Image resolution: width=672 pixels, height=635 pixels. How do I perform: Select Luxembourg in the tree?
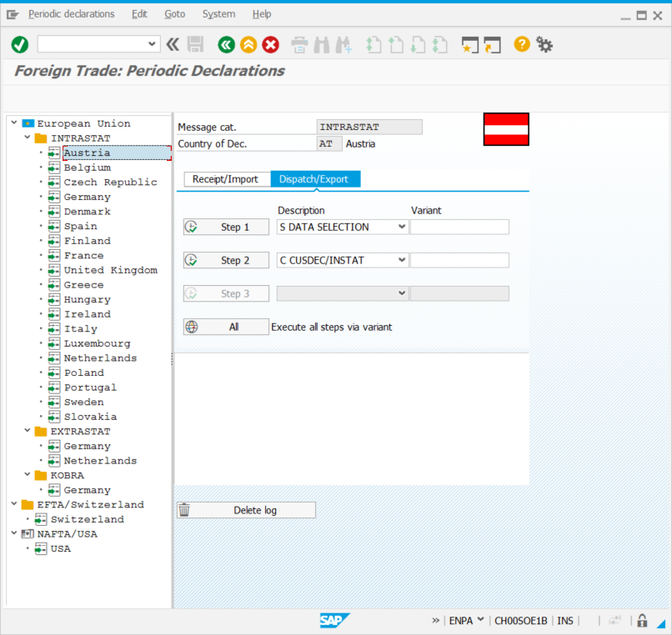click(x=98, y=343)
